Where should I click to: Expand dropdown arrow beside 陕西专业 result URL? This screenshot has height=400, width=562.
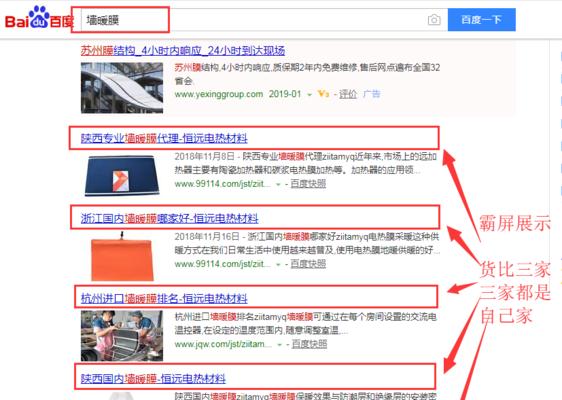point(278,184)
